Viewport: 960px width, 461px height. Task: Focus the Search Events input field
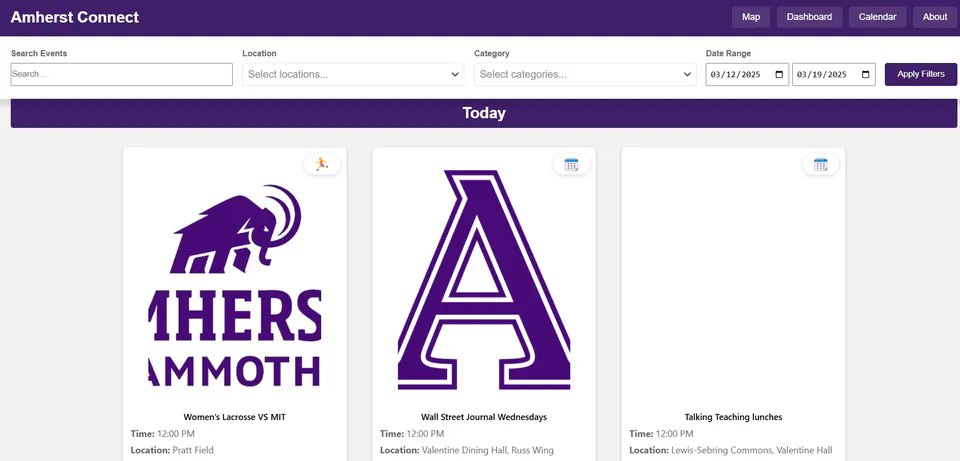[122, 74]
